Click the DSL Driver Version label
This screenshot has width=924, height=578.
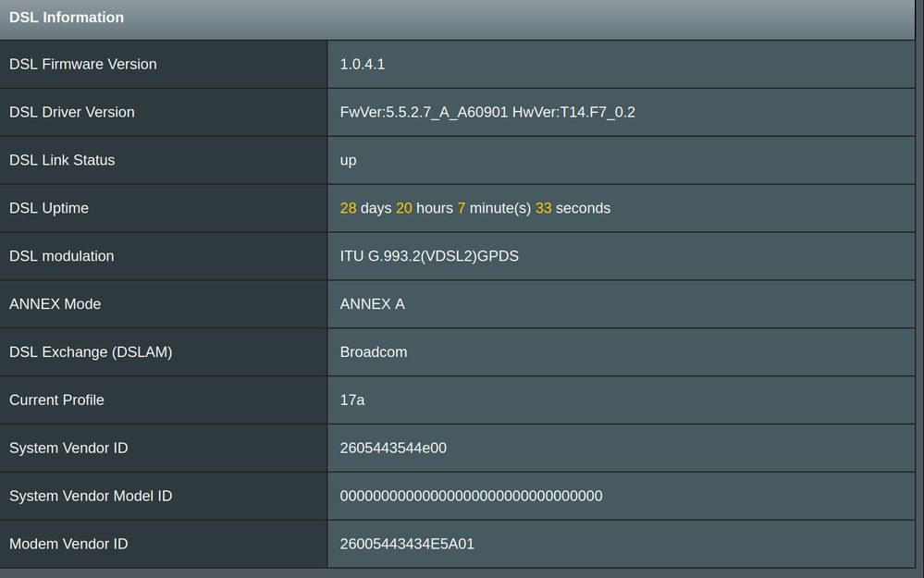point(71,112)
